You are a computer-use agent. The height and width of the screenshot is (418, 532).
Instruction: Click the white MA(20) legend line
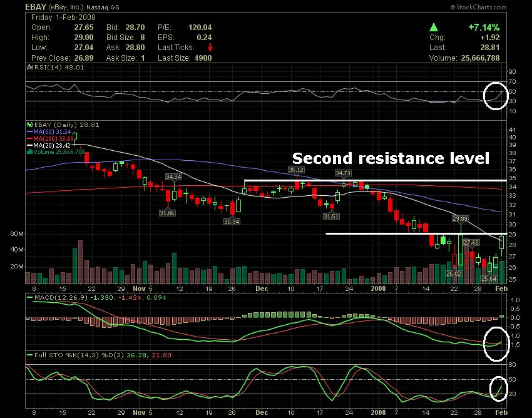point(29,146)
